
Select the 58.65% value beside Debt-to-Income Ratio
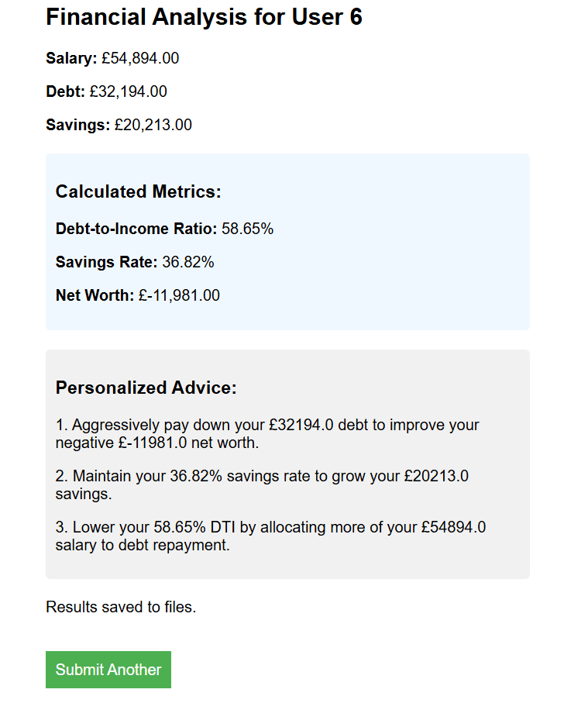247,229
